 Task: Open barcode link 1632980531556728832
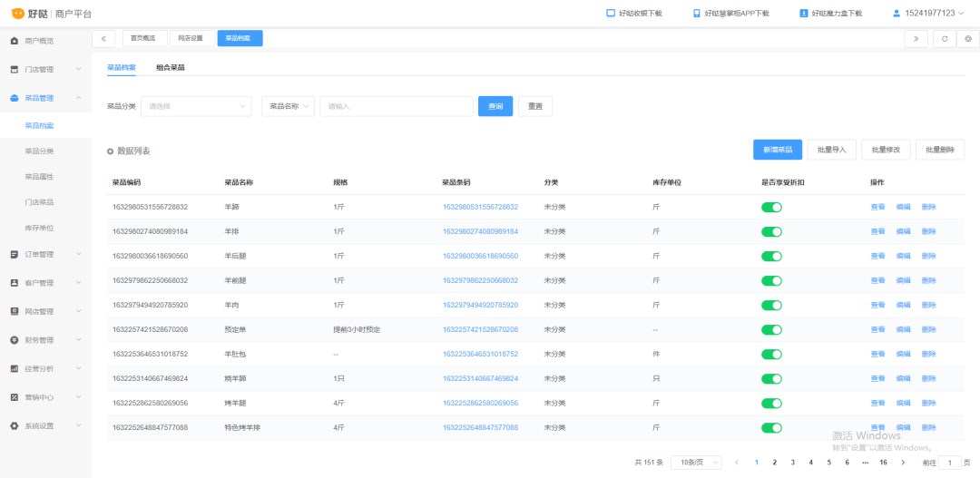click(x=481, y=207)
